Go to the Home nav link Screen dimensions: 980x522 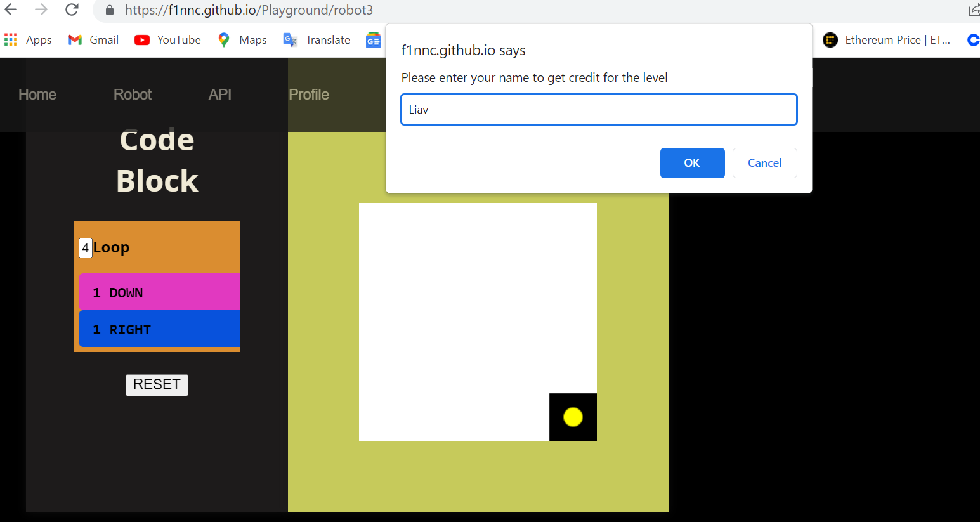pyautogui.click(x=37, y=95)
